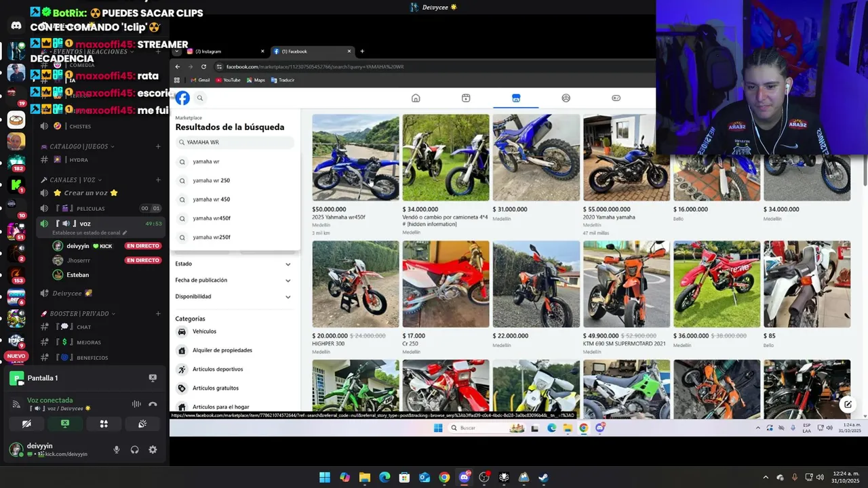Open the YouTube bookmark
868x488 pixels.
click(228, 80)
